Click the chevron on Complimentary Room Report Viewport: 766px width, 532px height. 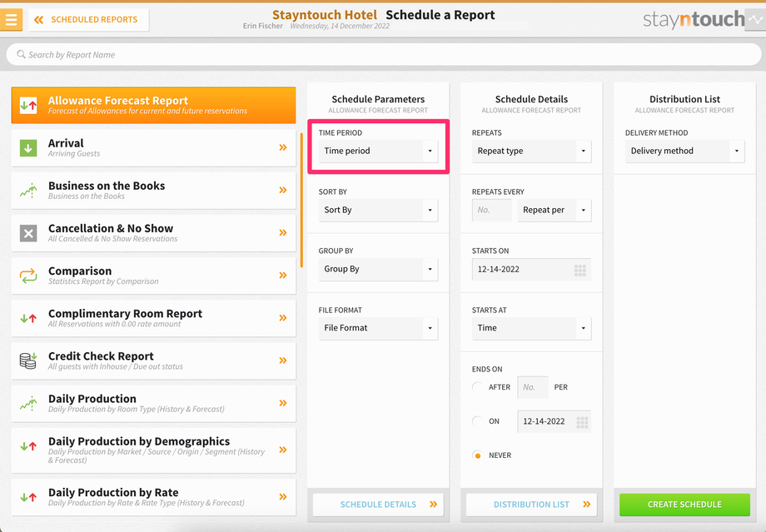point(283,317)
